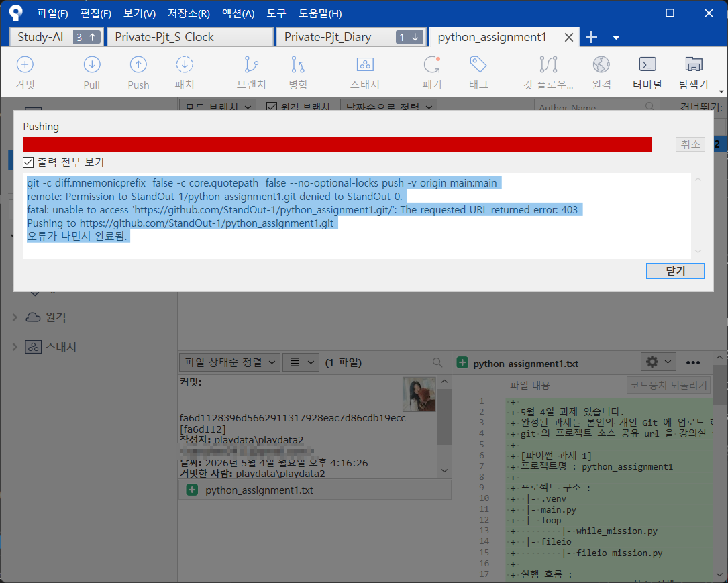Click the '오류가 나면서 완료됨.' output line
The width and height of the screenshot is (728, 583).
coord(77,236)
